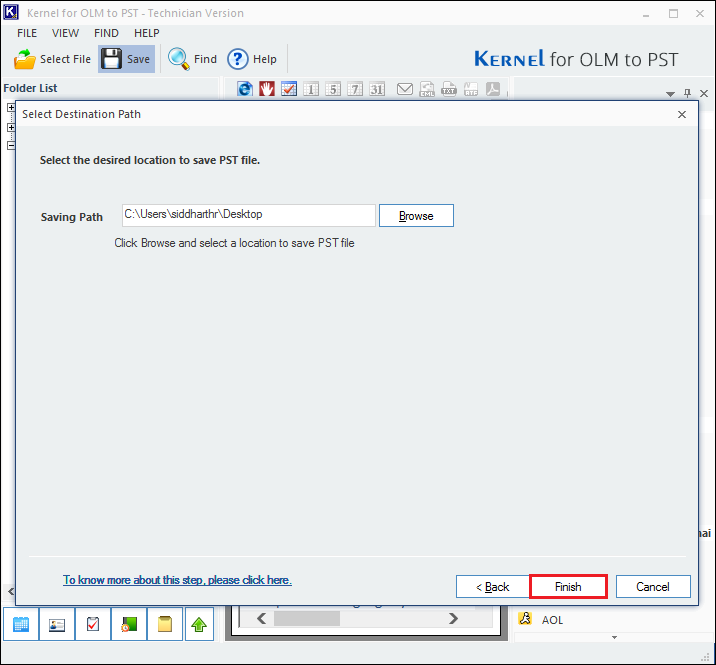Open Help with the question mark icon
716x665 pixels.
[x=237, y=59]
